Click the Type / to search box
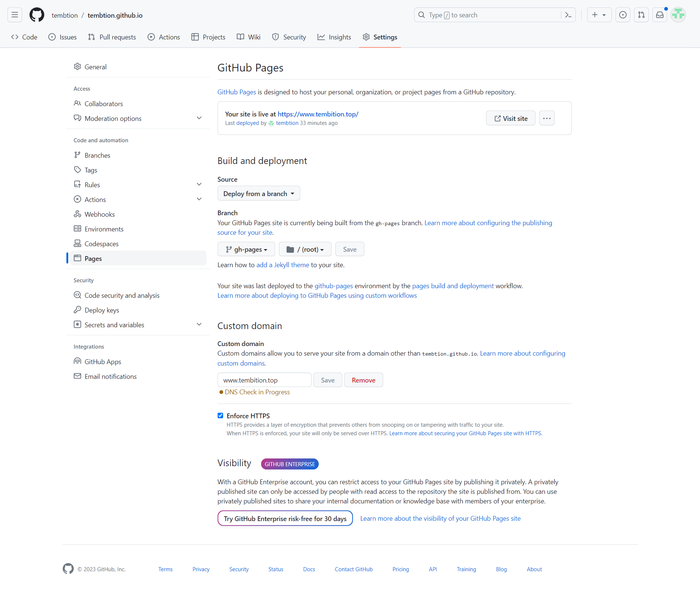700x597 pixels. (x=495, y=15)
